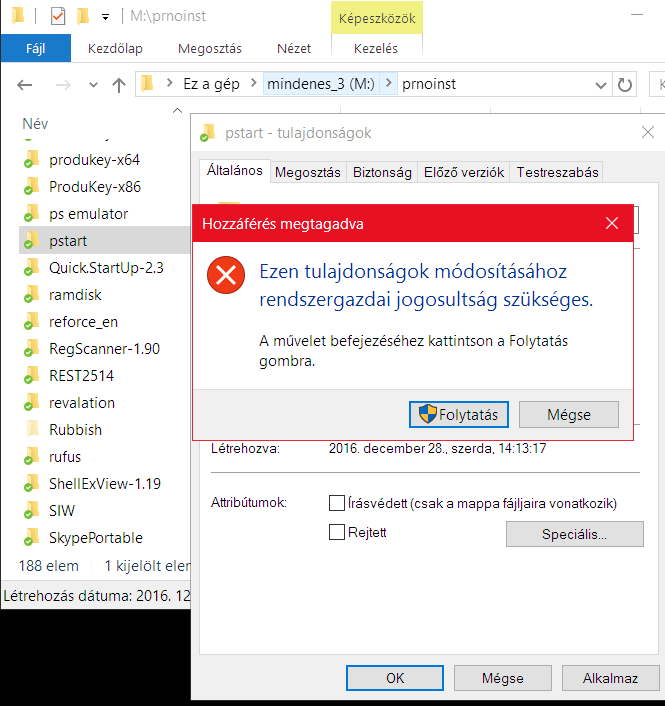This screenshot has height=706, width=665.
Task: Open the quick access toolbar customize dropdown
Action: click(x=105, y=17)
